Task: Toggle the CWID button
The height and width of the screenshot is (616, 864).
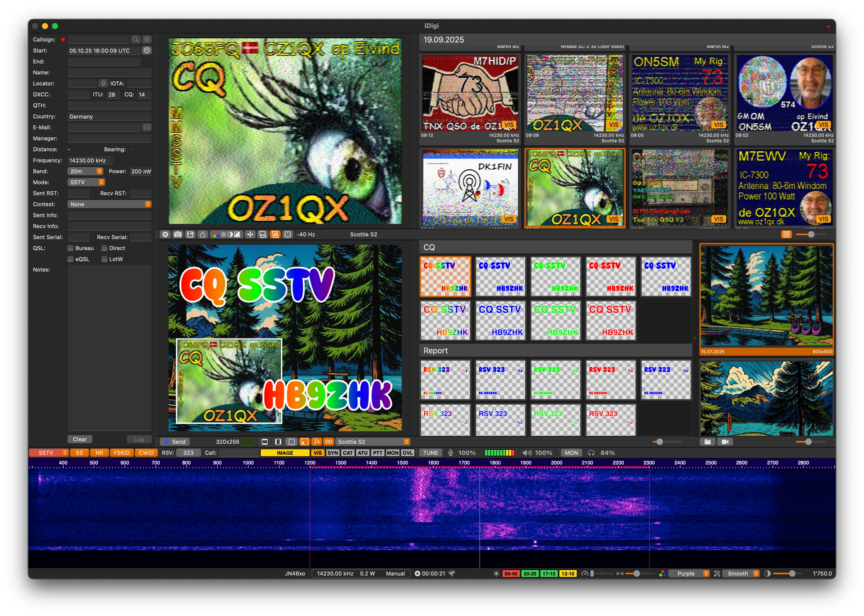Action: click(x=146, y=453)
